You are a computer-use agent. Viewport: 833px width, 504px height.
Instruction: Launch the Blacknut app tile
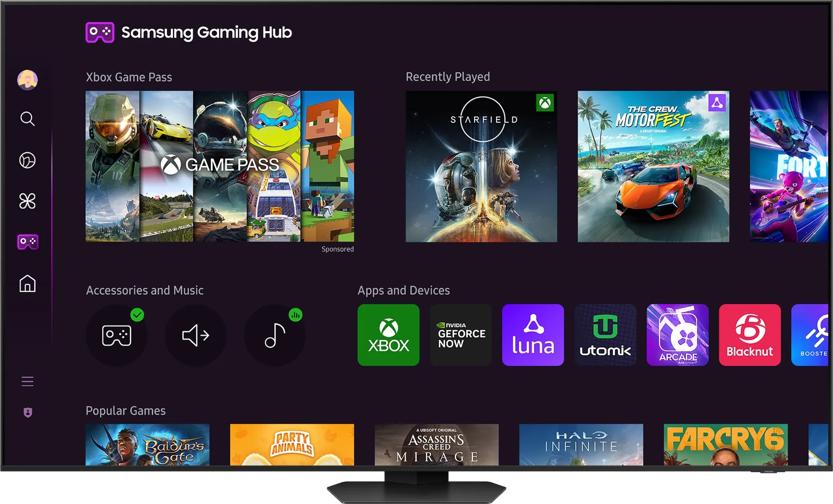click(x=750, y=335)
